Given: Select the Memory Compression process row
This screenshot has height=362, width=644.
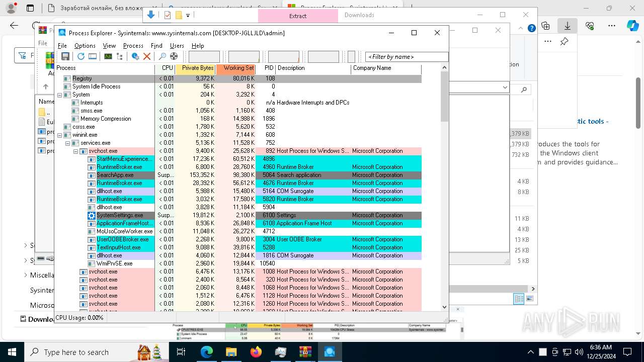Looking at the screenshot, I should (238, 119).
